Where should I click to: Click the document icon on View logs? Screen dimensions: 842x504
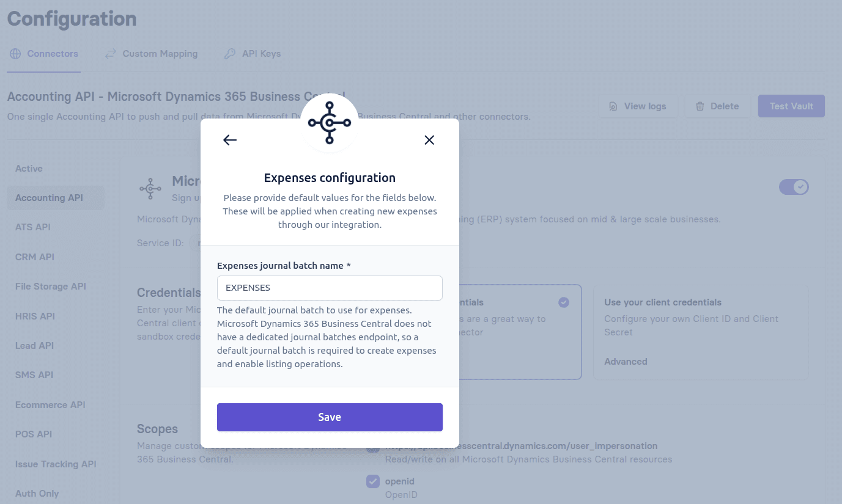click(x=613, y=106)
